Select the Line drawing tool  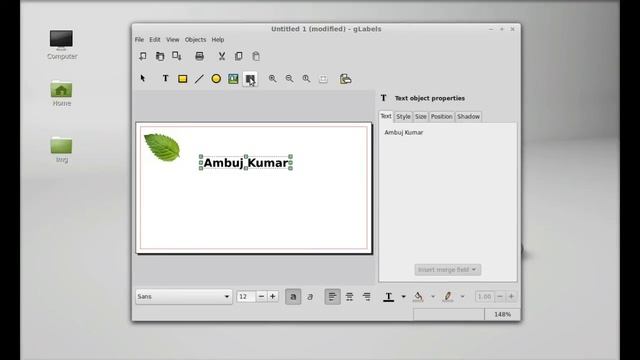(x=199, y=79)
